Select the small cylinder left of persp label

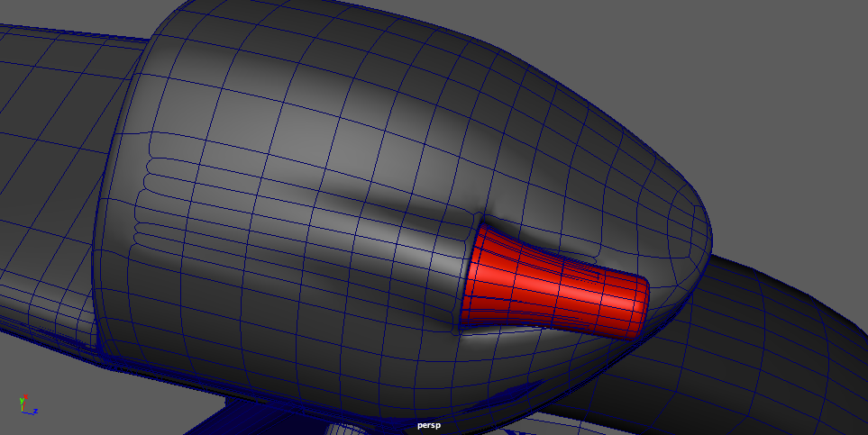(x=352, y=428)
